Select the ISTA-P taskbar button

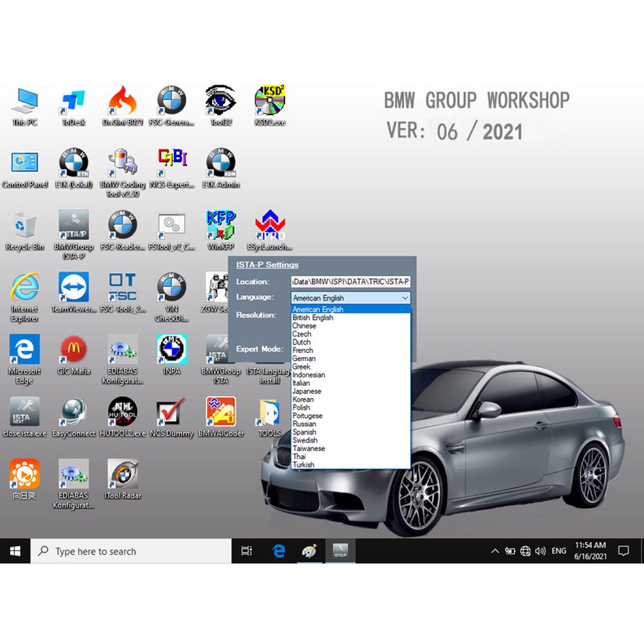coord(340,551)
